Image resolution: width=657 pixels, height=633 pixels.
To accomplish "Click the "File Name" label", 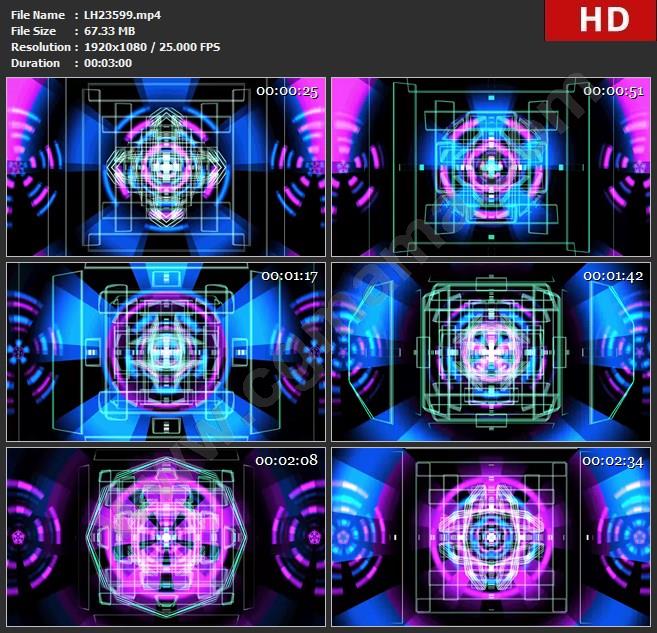I will (x=36, y=15).
